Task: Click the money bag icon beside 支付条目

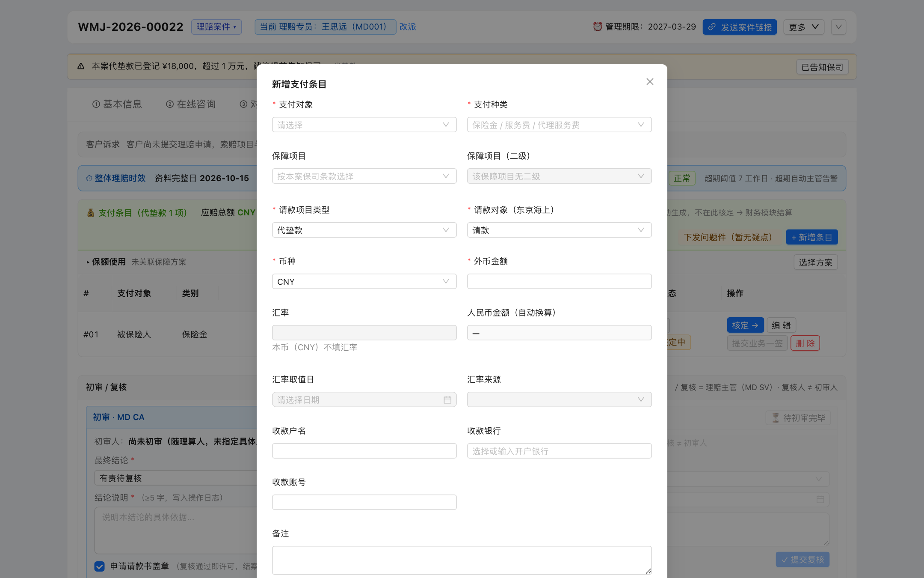Action: coord(91,213)
